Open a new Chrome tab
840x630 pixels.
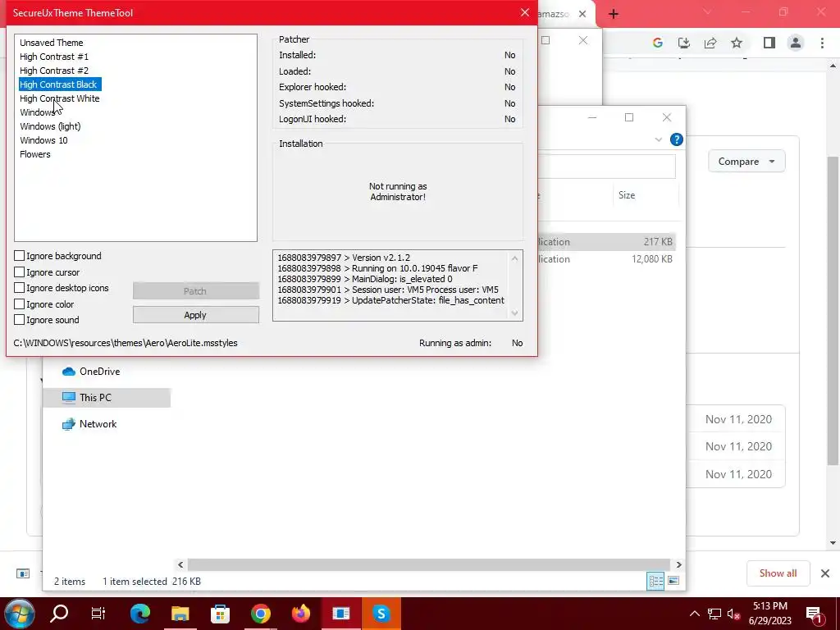pos(614,15)
